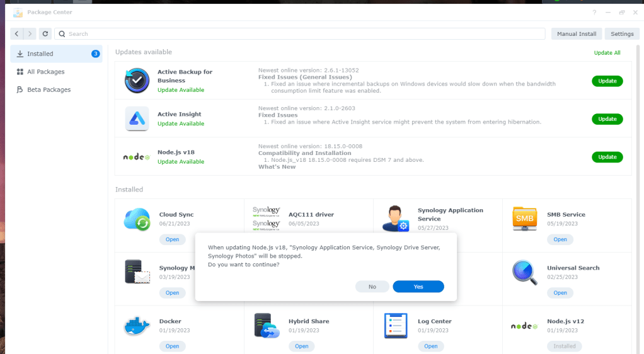Click Node.js v18's Update Available text
The width and height of the screenshot is (644, 354).
click(x=181, y=162)
